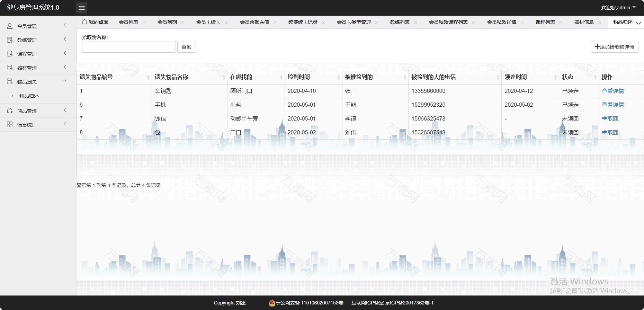The image size is (644, 310).
Task: Close the 会员到期 tab
Action: point(183,22)
